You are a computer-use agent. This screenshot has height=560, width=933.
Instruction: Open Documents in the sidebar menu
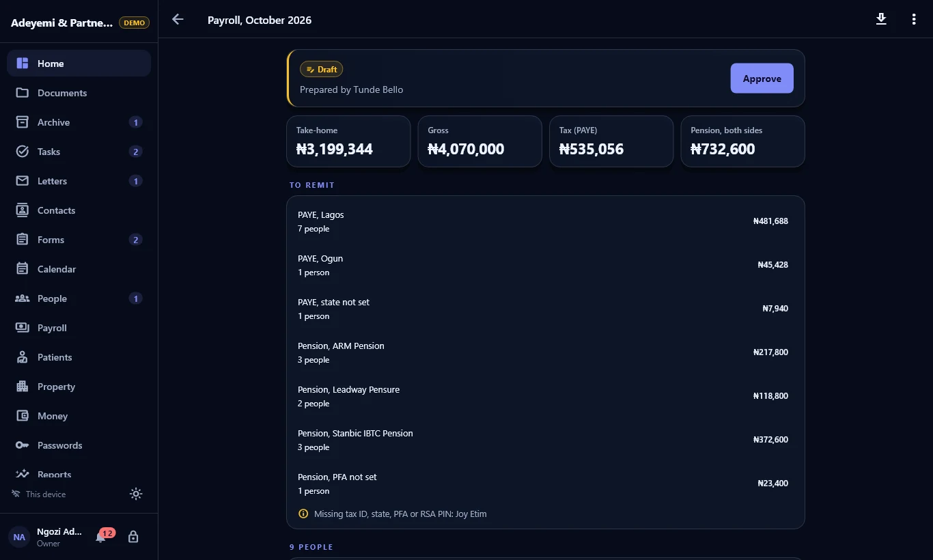79,93
